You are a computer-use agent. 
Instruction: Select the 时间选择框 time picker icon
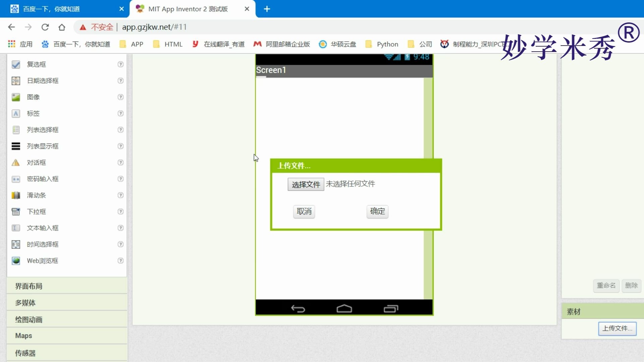[x=16, y=244]
